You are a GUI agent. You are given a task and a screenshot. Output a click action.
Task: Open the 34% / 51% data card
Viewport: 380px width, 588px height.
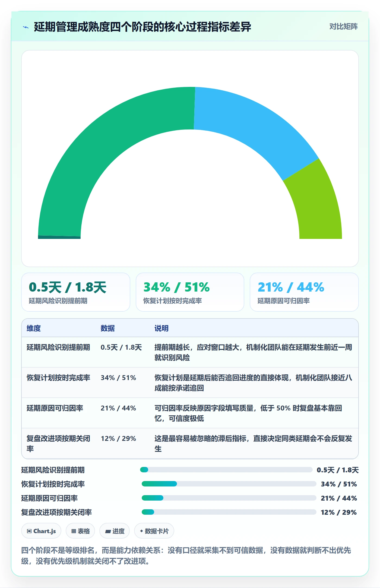tap(190, 292)
